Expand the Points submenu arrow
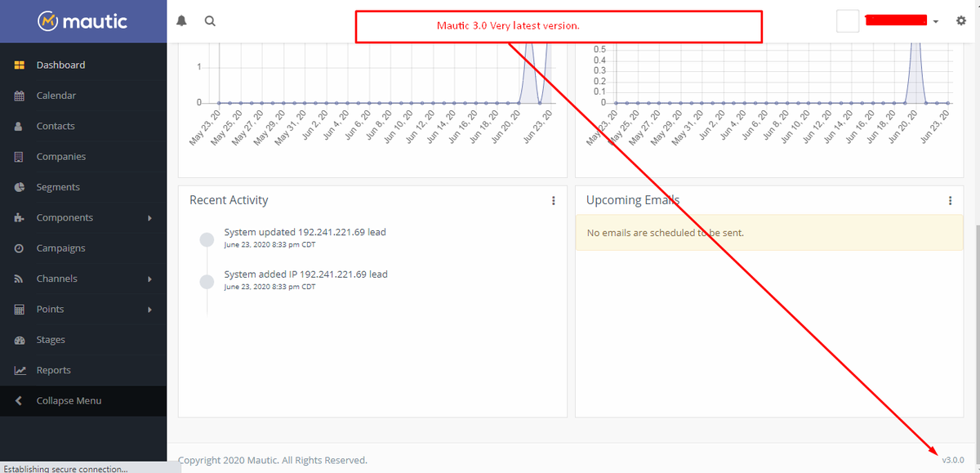The width and height of the screenshot is (980, 473). (x=149, y=310)
